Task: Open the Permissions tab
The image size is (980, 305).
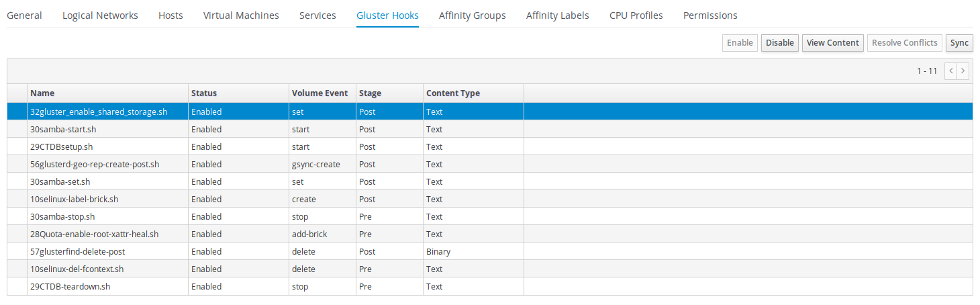Action: [710, 15]
